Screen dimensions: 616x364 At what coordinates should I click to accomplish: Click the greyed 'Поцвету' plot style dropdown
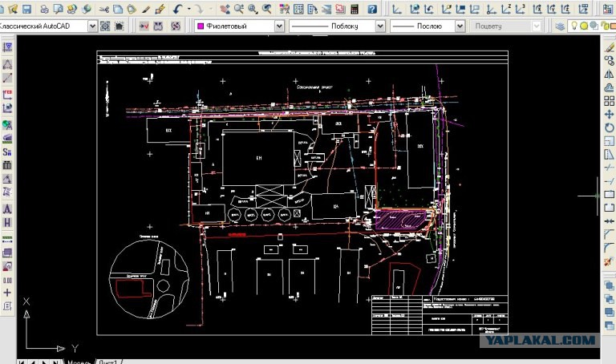506,26
